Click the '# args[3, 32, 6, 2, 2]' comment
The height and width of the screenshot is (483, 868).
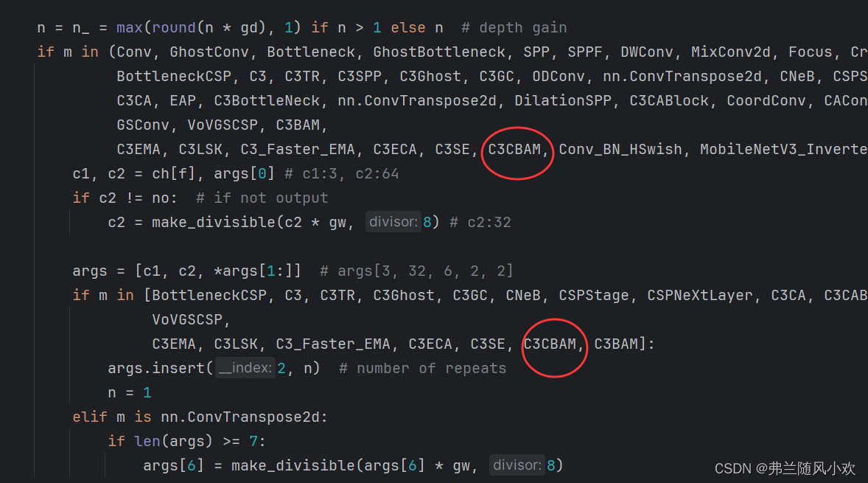pos(417,271)
